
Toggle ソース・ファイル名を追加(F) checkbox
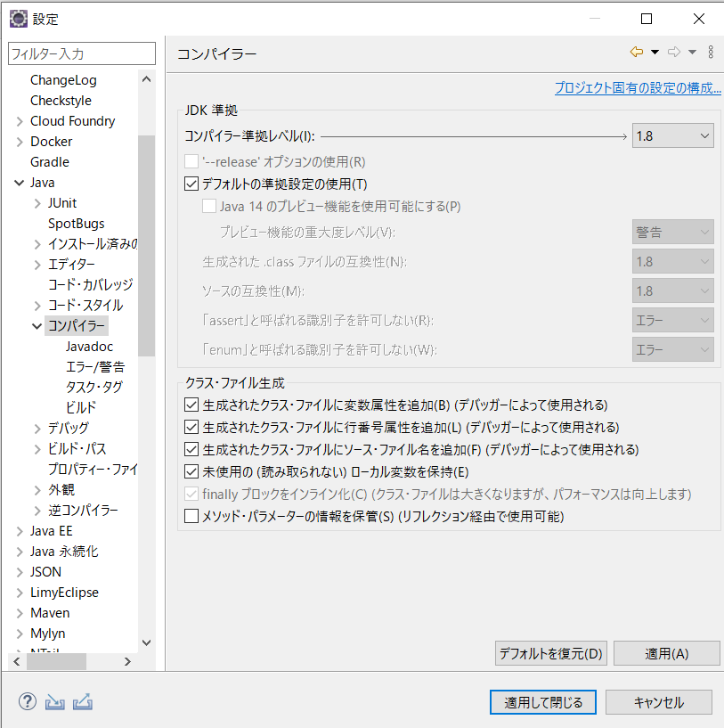pos(191,449)
